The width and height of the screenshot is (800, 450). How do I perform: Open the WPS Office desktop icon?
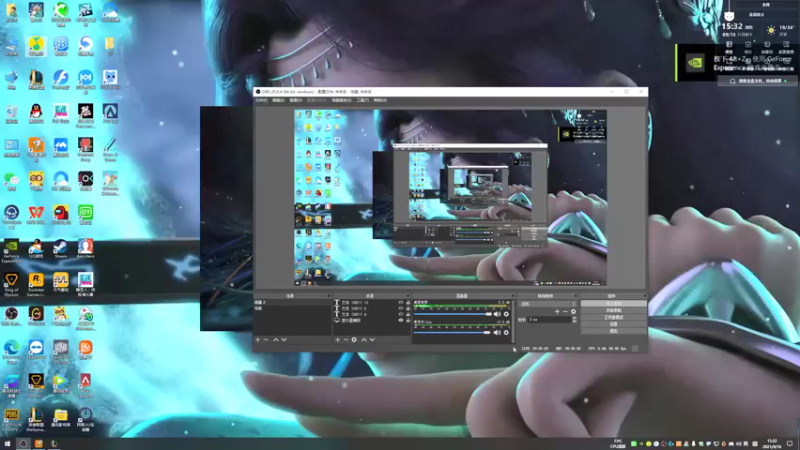(36, 214)
